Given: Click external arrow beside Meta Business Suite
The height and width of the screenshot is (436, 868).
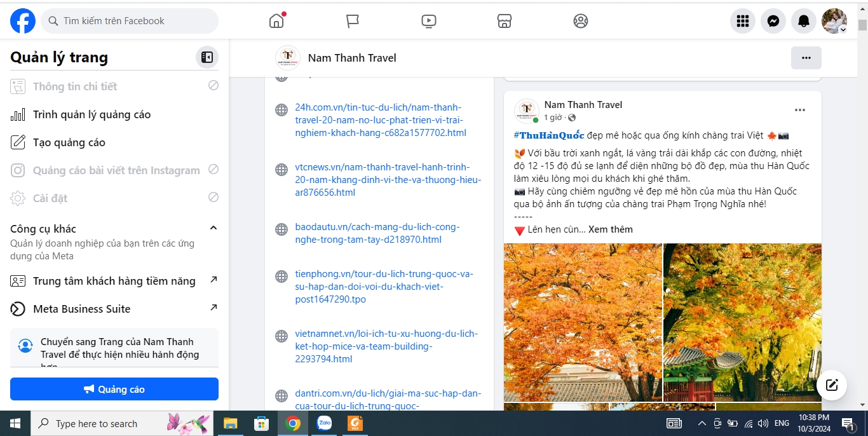Looking at the screenshot, I should pos(214,308).
